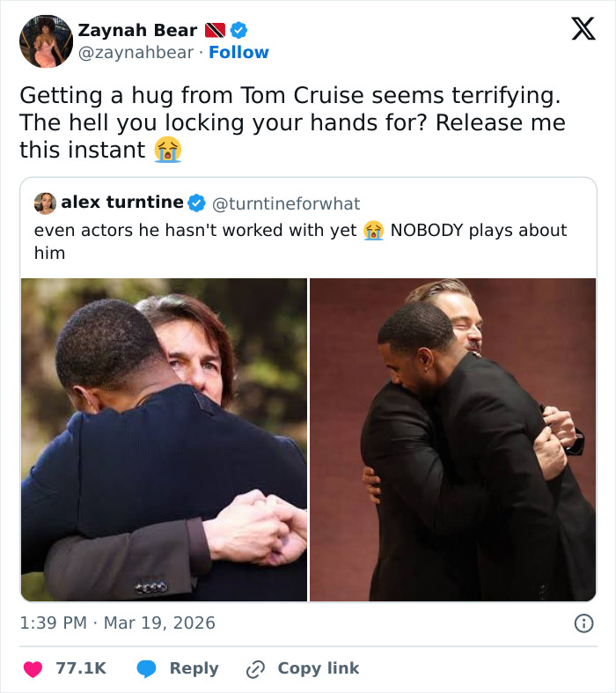Image resolution: width=616 pixels, height=693 pixels.
Task: Click the blue reply speech bubble icon
Action: tap(148, 668)
